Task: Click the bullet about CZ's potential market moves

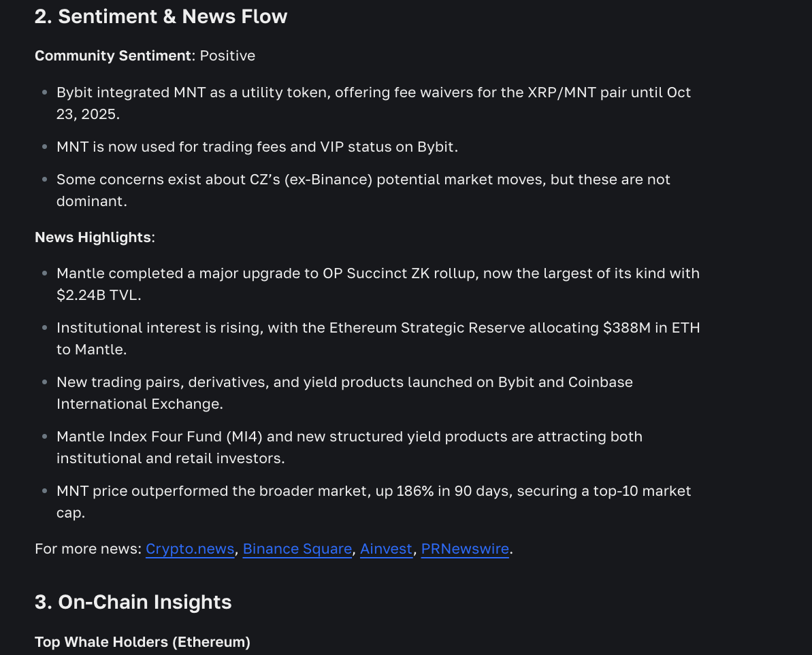Action: click(x=363, y=180)
